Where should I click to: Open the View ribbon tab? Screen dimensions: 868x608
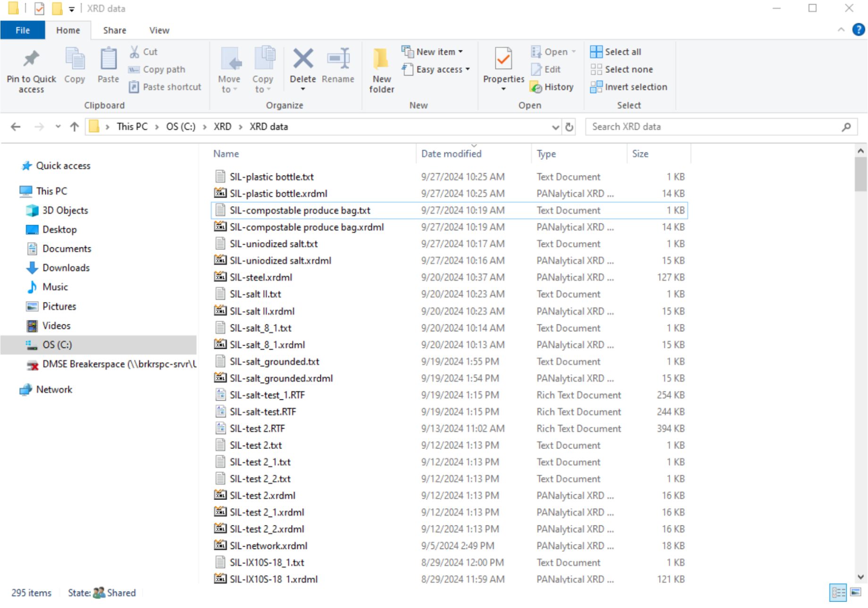pyautogui.click(x=159, y=30)
